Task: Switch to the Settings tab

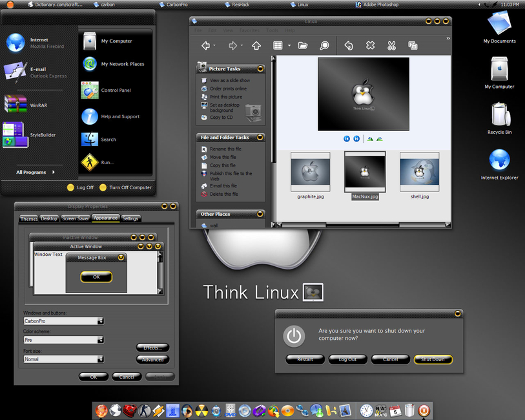Action: (x=130, y=218)
